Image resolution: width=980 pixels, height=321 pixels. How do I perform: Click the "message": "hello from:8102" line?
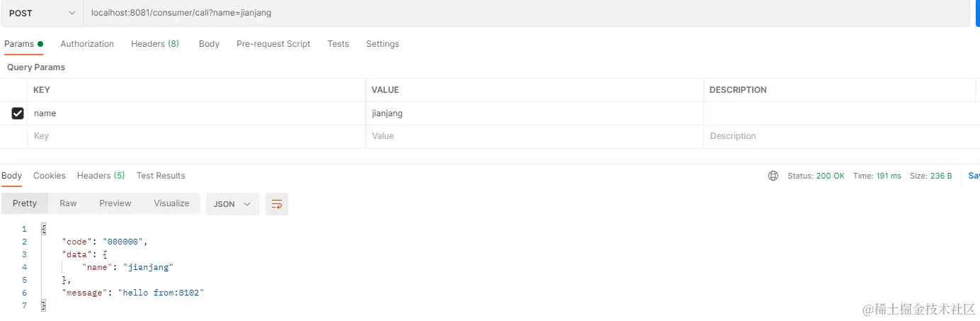[133, 293]
